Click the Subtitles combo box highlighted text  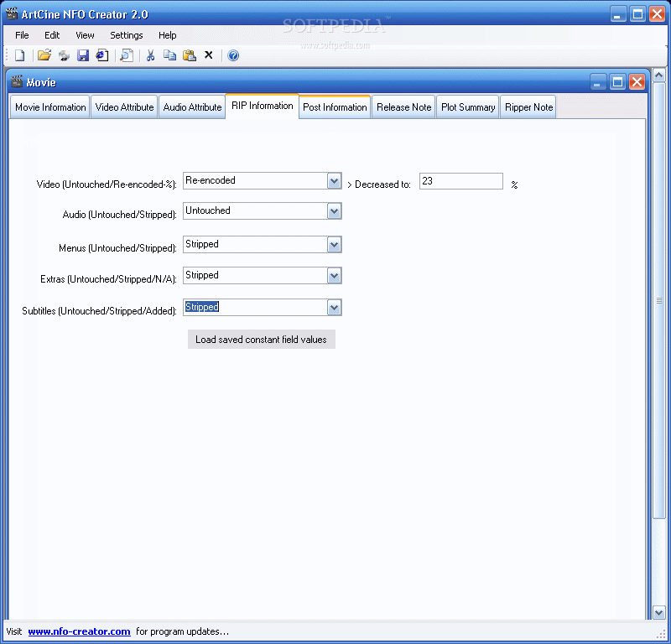pyautogui.click(x=202, y=307)
